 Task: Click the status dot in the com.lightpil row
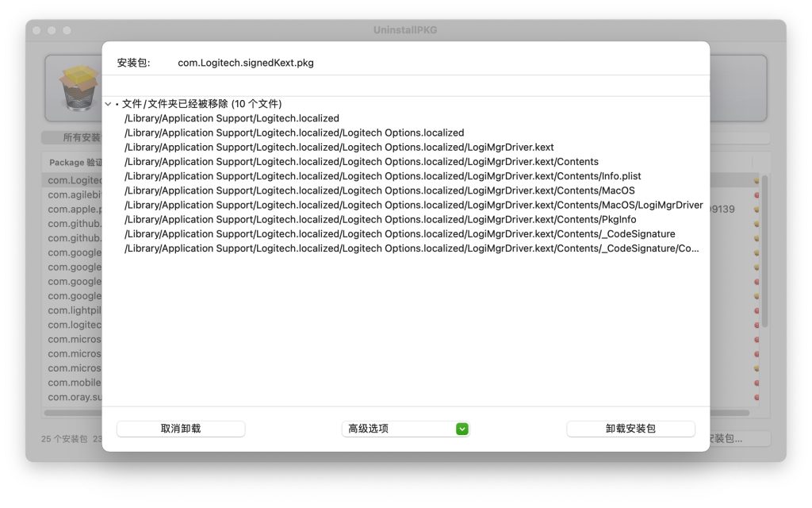tap(756, 310)
